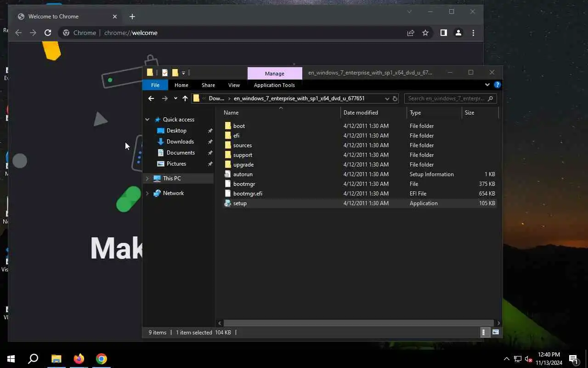This screenshot has width=588, height=368.
Task: Open the Customize Quick Access Toolbar dropdown
Action: click(x=183, y=73)
